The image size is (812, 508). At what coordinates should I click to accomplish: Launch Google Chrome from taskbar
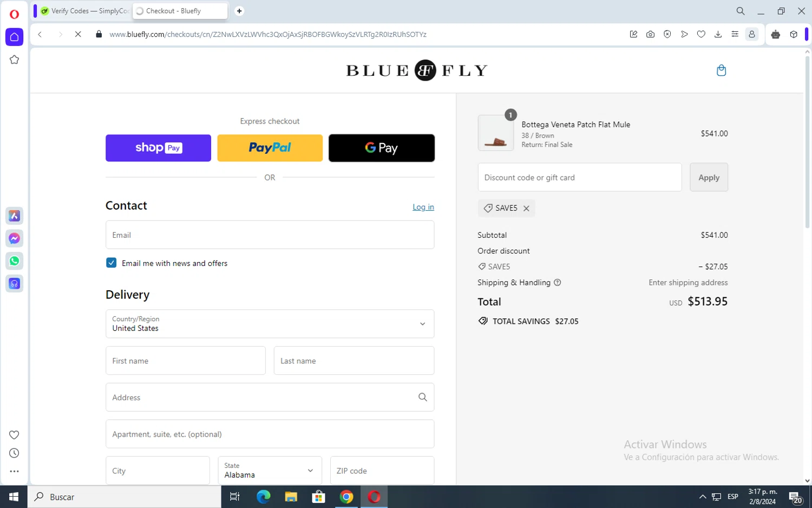tap(346, 497)
